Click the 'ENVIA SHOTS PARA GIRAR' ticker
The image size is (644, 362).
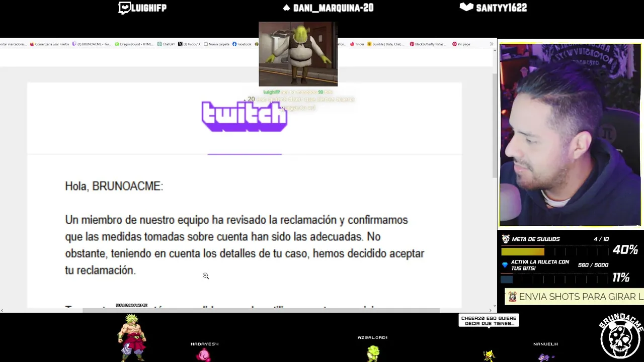pos(574,297)
